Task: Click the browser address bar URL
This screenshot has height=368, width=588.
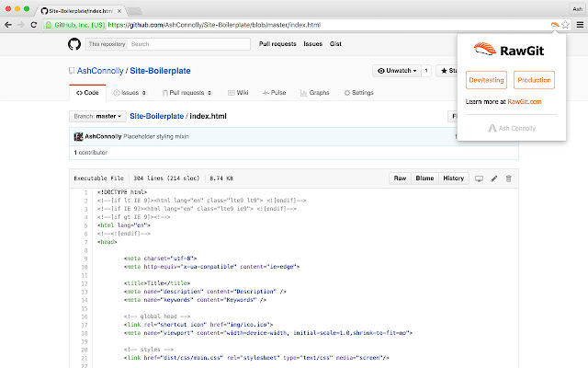Action: pyautogui.click(x=214, y=25)
